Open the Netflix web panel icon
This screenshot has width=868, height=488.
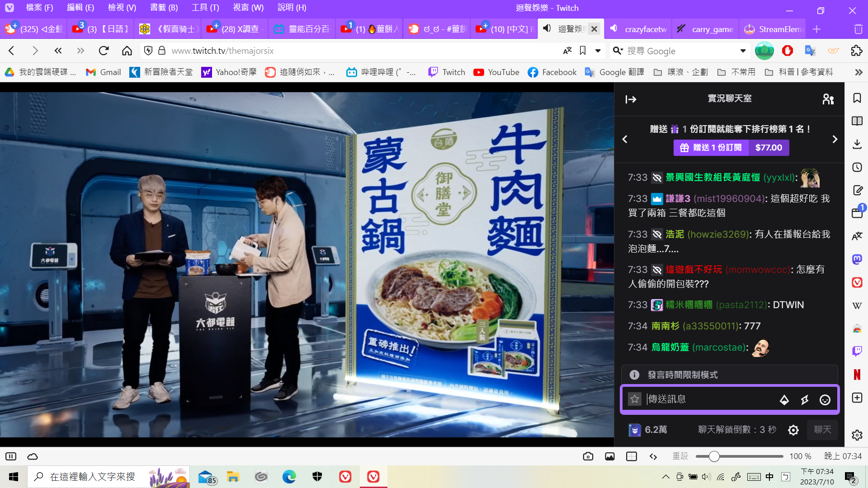pos(857,375)
